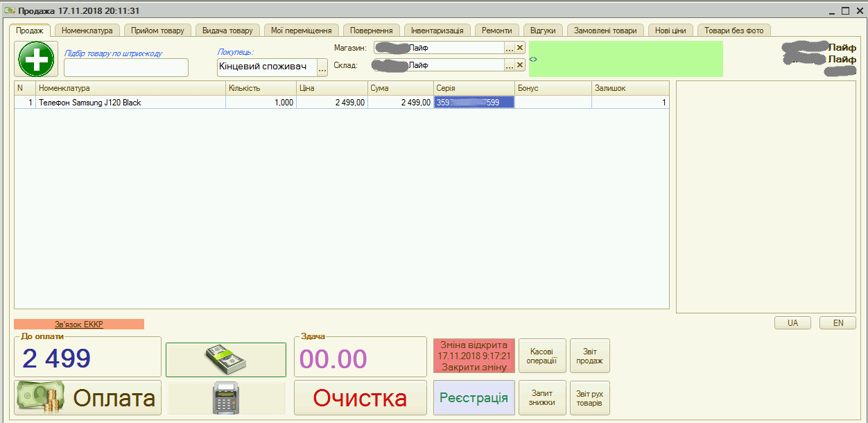Go to the Повернення tab
The height and width of the screenshot is (423, 868).
click(371, 31)
